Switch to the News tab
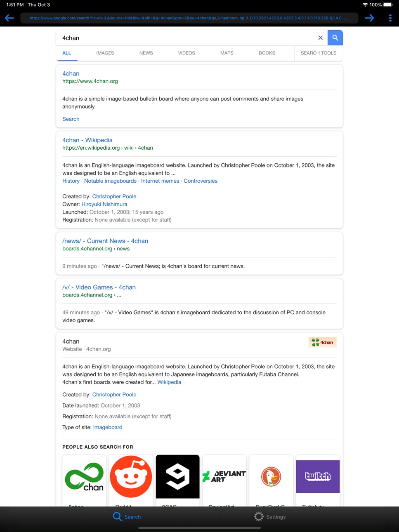This screenshot has width=399, height=532. (146, 53)
